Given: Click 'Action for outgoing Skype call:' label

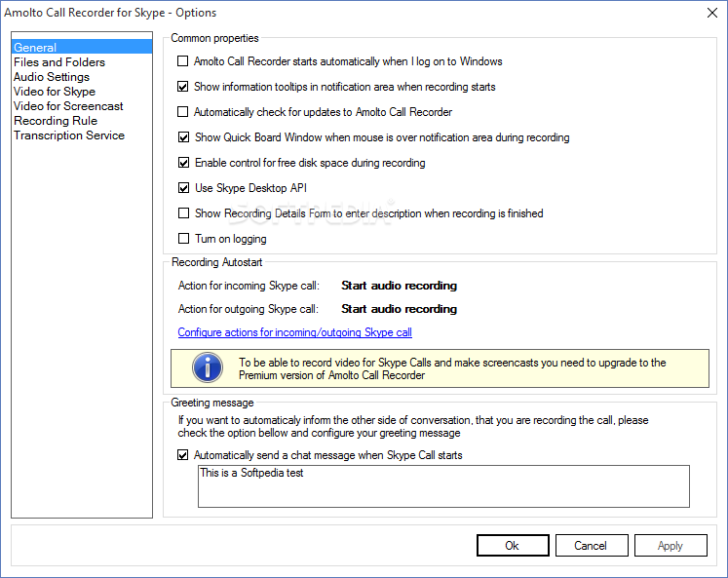Looking at the screenshot, I should coord(249,309).
